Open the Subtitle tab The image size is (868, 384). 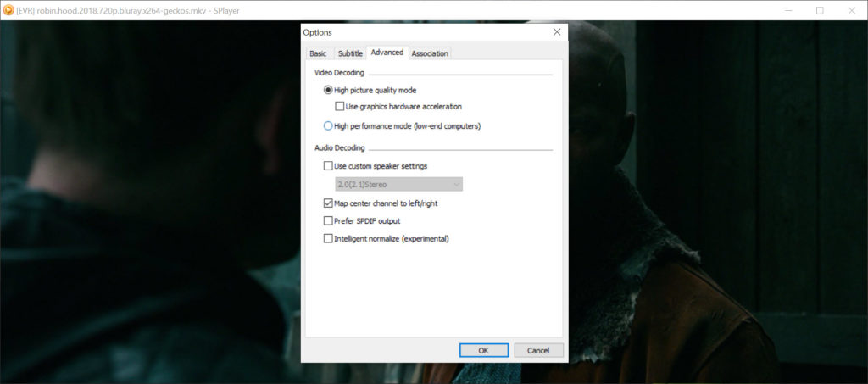point(350,53)
